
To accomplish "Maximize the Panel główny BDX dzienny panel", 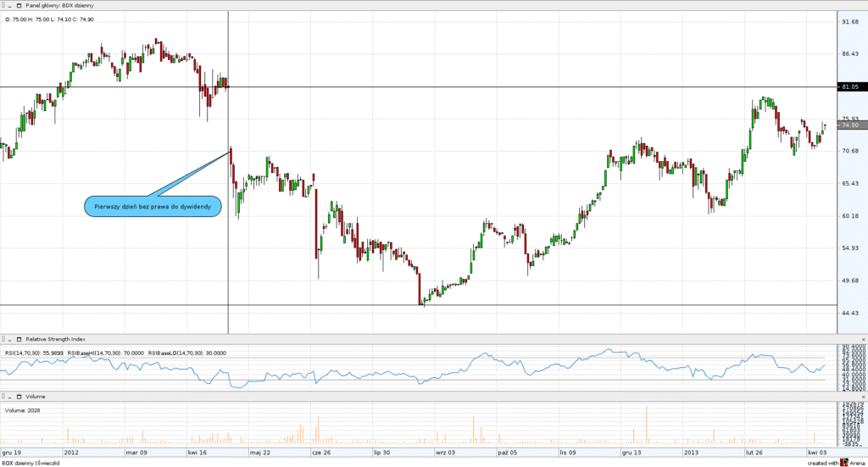I will click(19, 4).
